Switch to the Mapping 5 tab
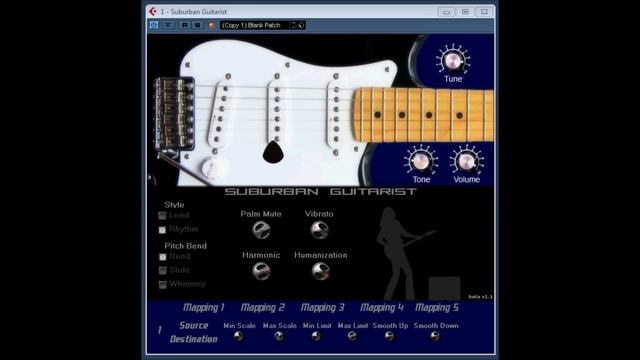640x360 pixels. pos(437,307)
